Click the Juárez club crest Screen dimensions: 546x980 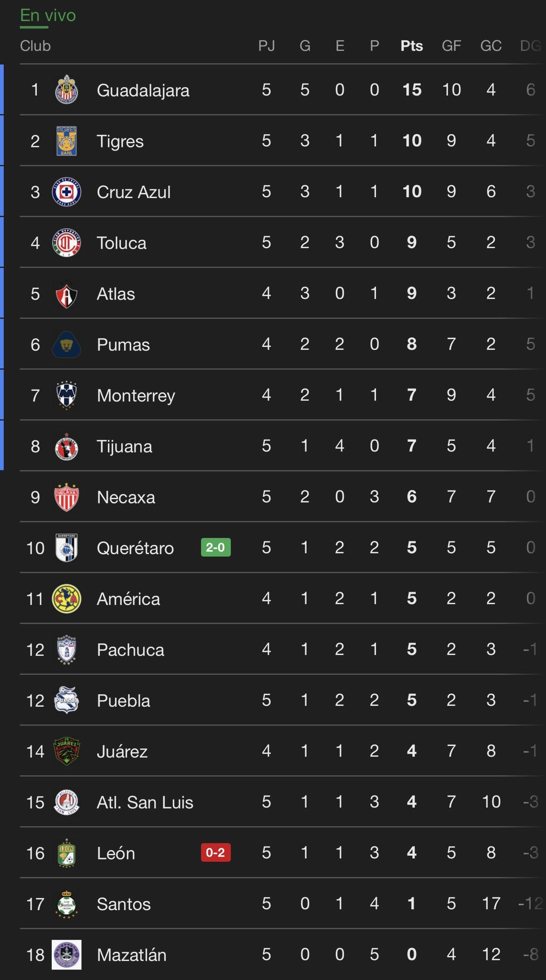tap(66, 751)
